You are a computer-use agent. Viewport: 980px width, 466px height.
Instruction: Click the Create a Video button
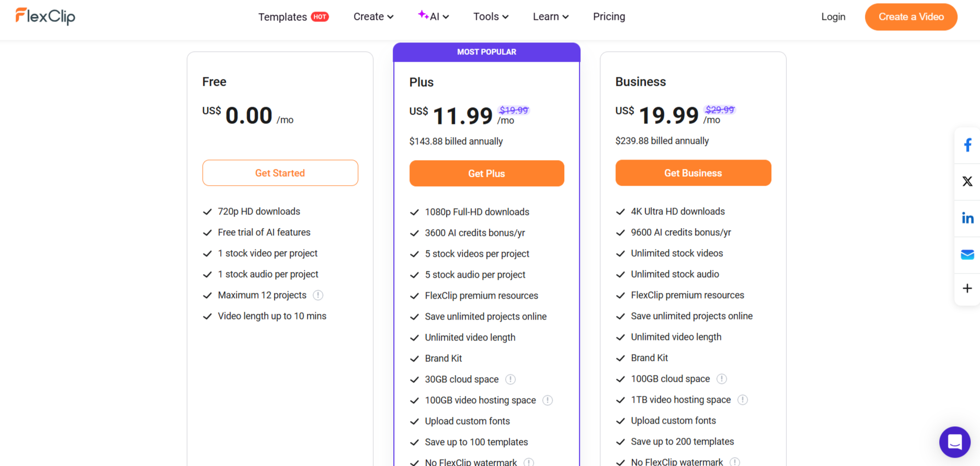click(x=911, y=17)
